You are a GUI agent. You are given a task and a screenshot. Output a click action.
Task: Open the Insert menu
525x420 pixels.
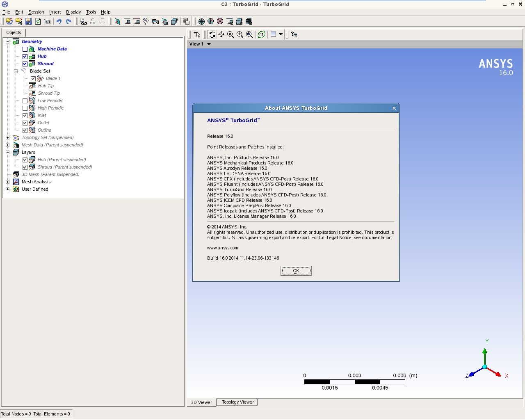point(55,12)
